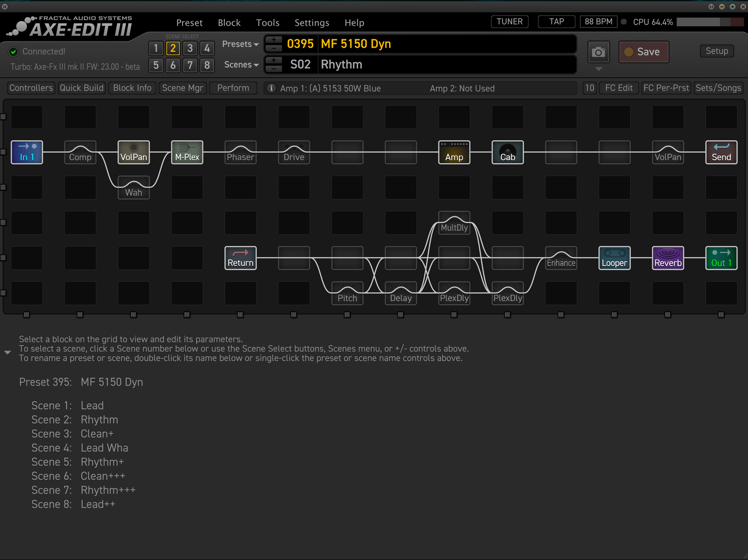Switch to scene 4 button

click(x=207, y=48)
